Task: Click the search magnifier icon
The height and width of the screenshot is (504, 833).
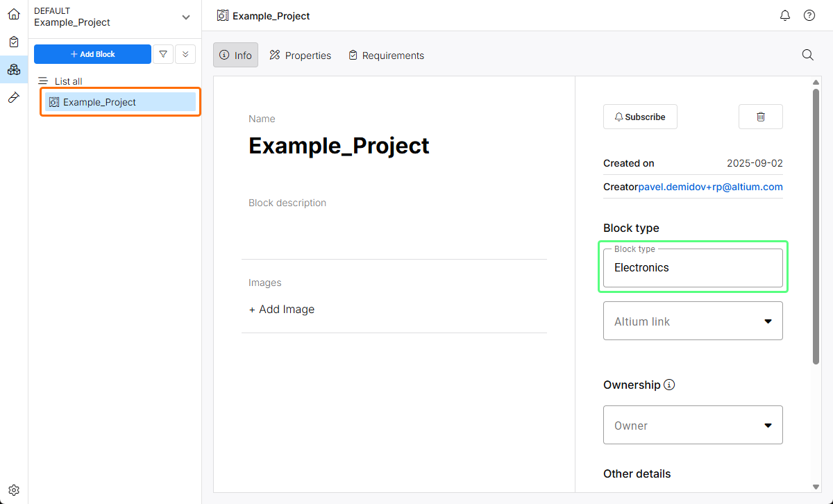Action: pos(808,55)
